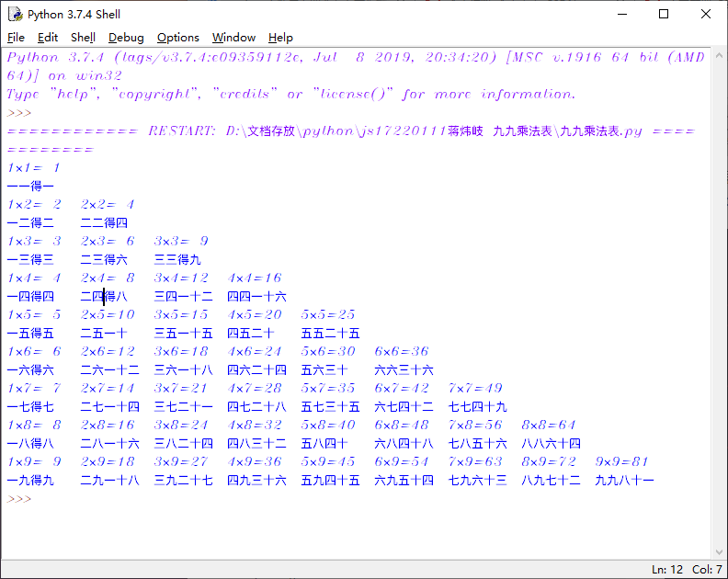Click the Col: 7 status indicator
This screenshot has height=579, width=728.
[x=707, y=569]
